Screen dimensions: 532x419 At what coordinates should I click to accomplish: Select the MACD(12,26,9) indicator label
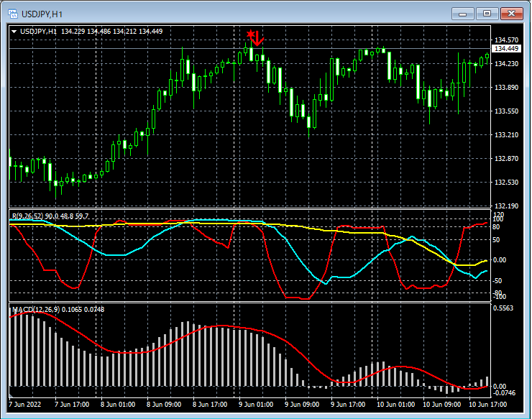[35, 309]
